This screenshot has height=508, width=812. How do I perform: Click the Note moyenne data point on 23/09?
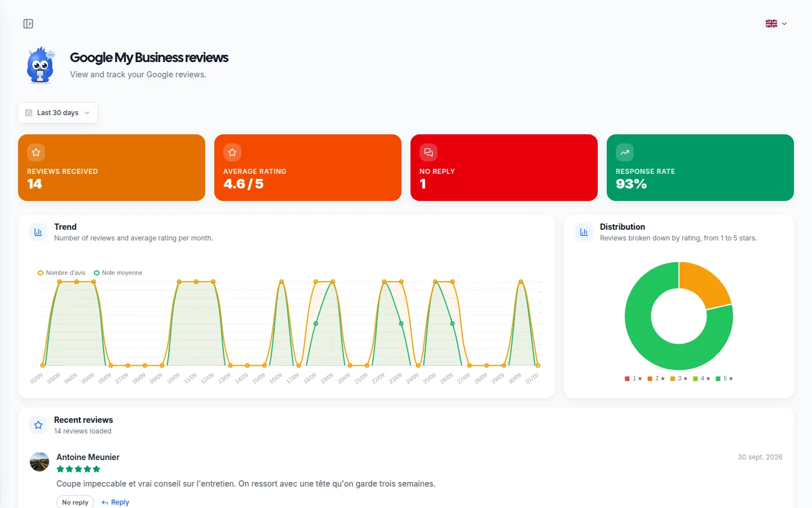coord(401,323)
